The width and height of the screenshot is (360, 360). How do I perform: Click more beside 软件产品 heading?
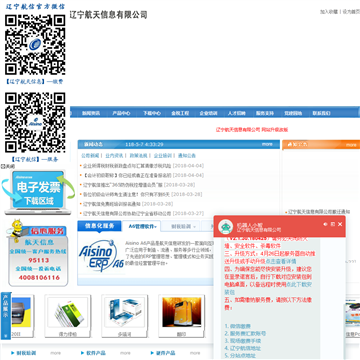(x=125, y=353)
